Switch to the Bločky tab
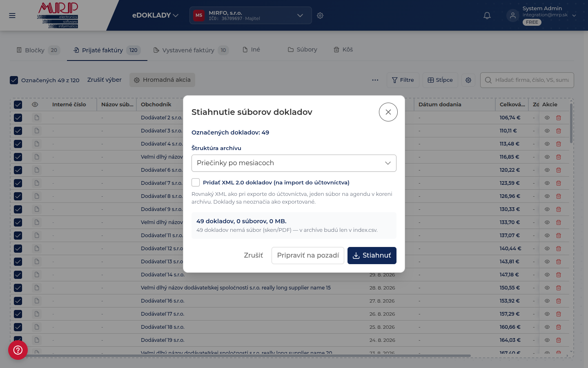Viewport: 588px width, 368px height. pos(38,50)
